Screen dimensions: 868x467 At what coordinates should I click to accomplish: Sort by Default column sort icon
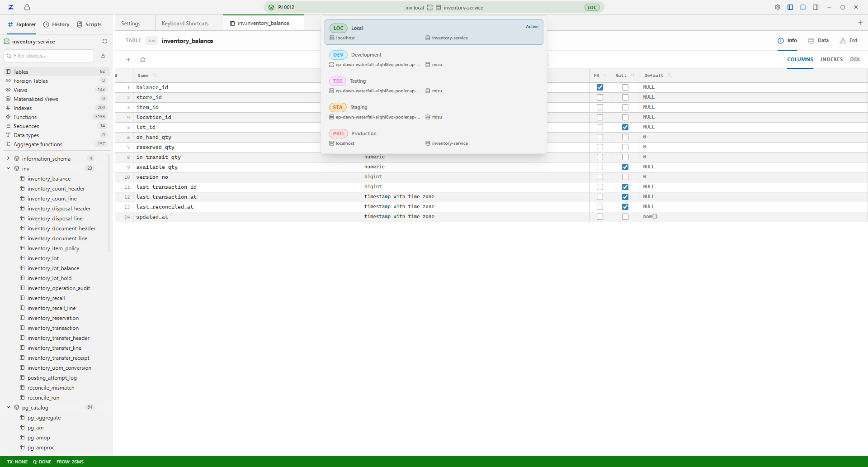[670, 76]
